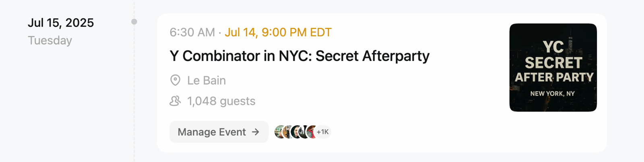
Task: Click the Tuesday weekday label
Action: pos(50,40)
